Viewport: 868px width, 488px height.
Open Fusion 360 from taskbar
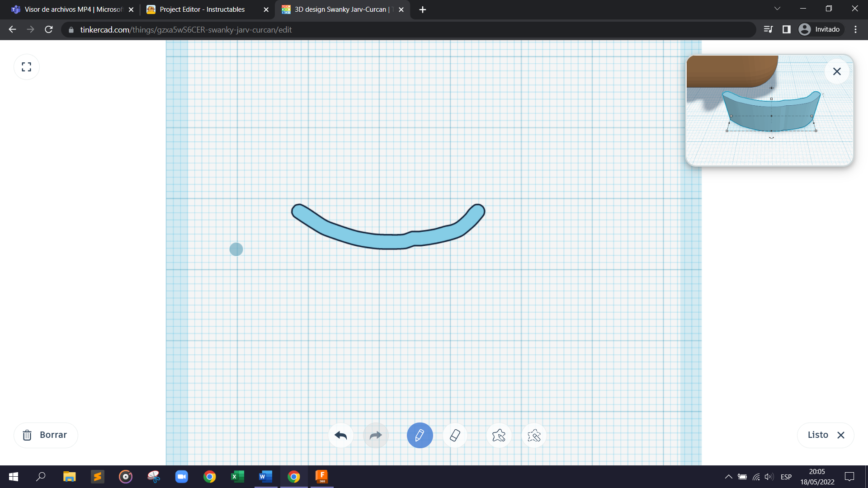pos(321,476)
